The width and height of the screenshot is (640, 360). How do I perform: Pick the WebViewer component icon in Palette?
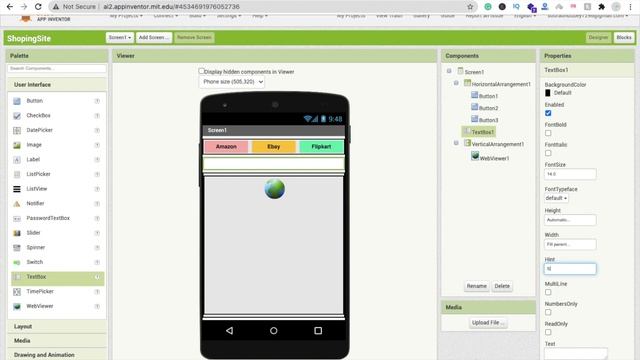(17, 307)
